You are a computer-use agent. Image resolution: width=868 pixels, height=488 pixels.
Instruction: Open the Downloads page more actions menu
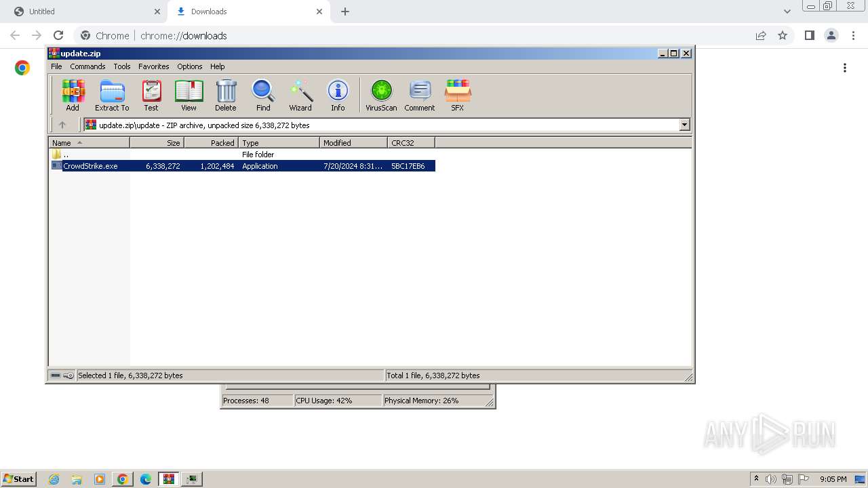pyautogui.click(x=845, y=68)
